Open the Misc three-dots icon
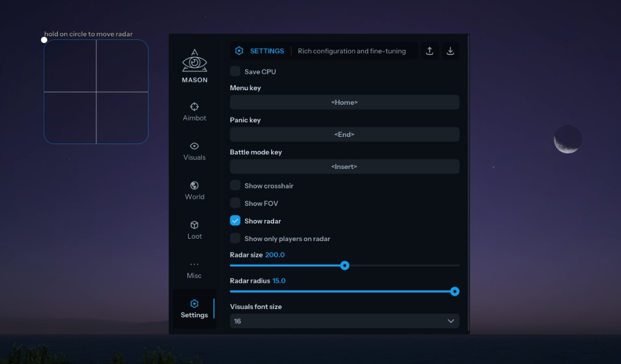 coord(195,265)
